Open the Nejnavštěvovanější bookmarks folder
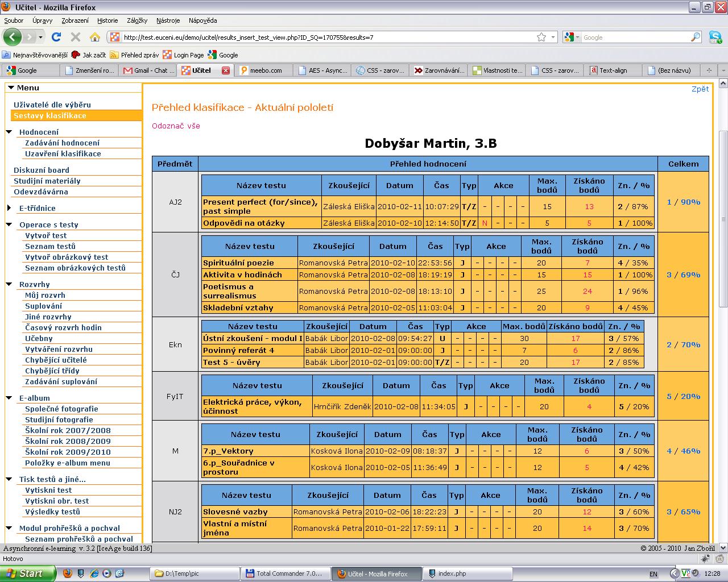The height and width of the screenshot is (582, 728). click(35, 55)
